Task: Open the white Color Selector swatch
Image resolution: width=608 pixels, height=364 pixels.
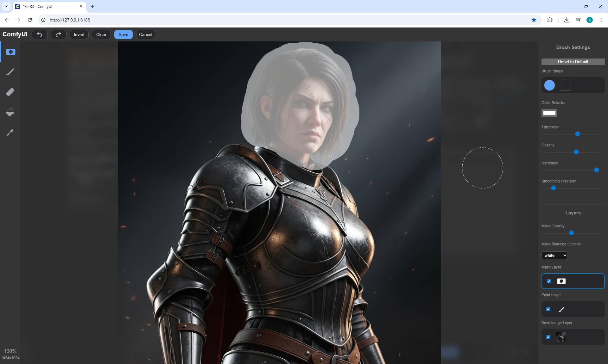Action: (x=549, y=113)
